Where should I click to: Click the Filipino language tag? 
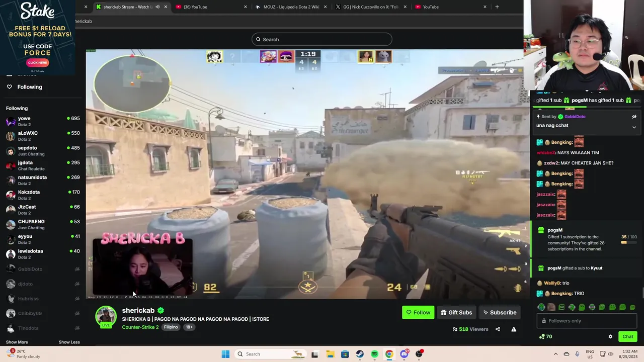(171, 327)
